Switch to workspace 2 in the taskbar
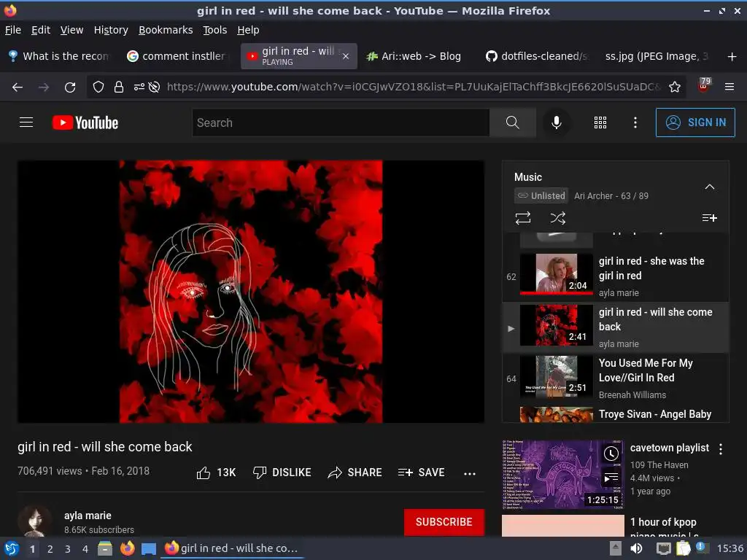This screenshot has width=747, height=560. pyautogui.click(x=50, y=548)
